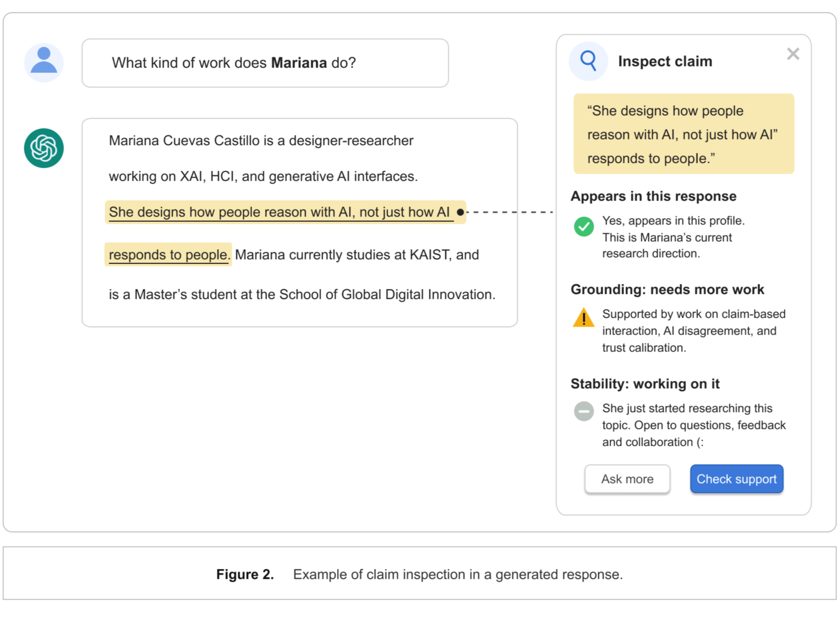Click text 'Yes, appears in this profile.'

click(673, 220)
